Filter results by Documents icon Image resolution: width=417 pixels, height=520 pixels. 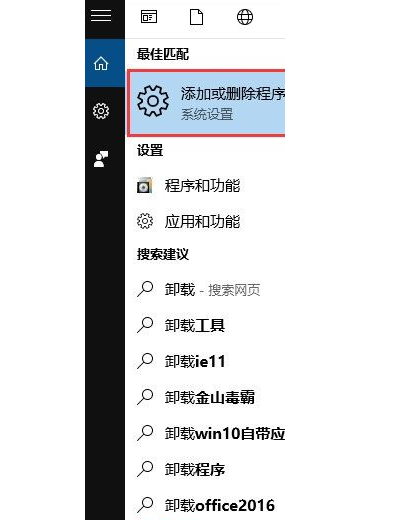click(x=196, y=17)
